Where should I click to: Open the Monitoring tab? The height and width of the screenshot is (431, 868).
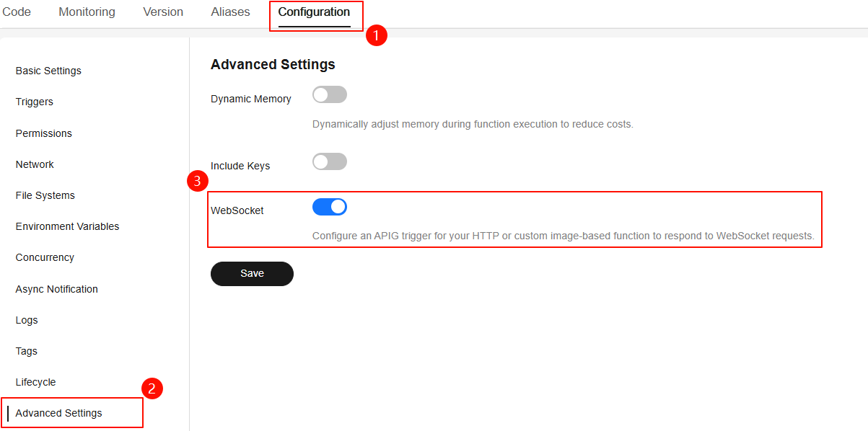pyautogui.click(x=87, y=12)
